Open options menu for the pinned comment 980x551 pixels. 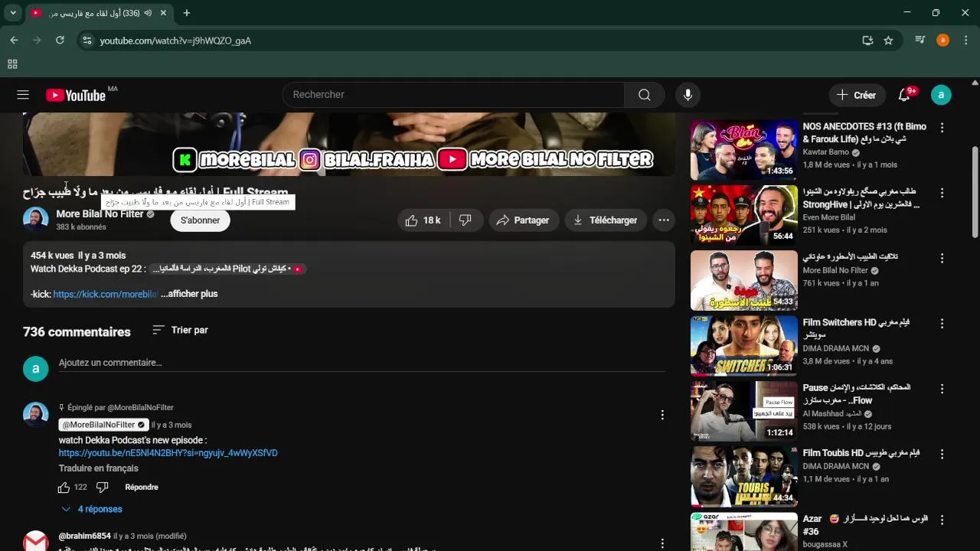click(x=662, y=415)
